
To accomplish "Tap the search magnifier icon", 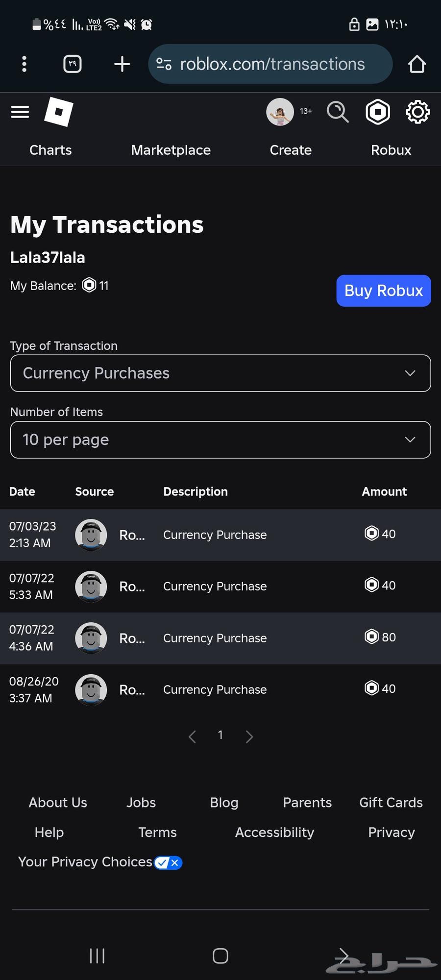I will pyautogui.click(x=338, y=112).
